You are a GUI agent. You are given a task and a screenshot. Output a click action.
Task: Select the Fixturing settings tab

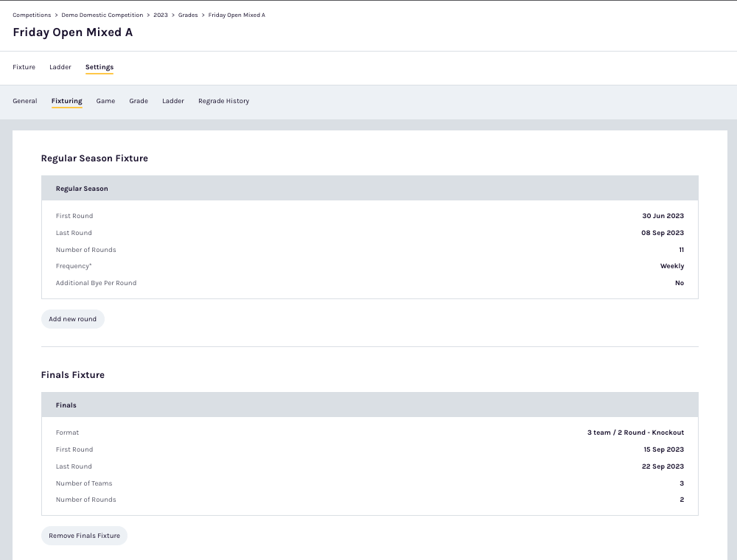[66, 101]
